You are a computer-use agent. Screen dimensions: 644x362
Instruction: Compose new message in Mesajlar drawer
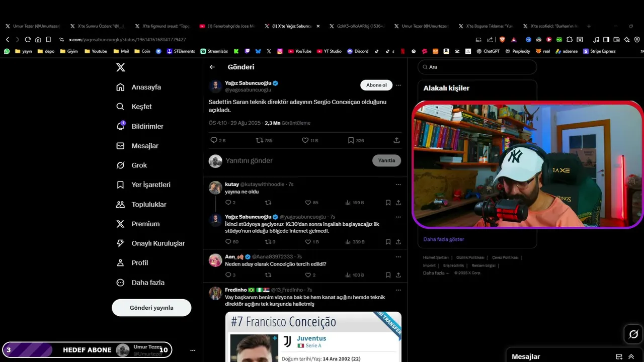click(x=619, y=356)
